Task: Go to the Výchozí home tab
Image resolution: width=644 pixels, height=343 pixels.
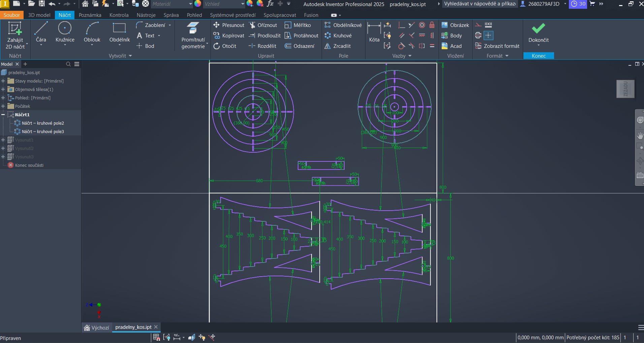Action: (97, 328)
